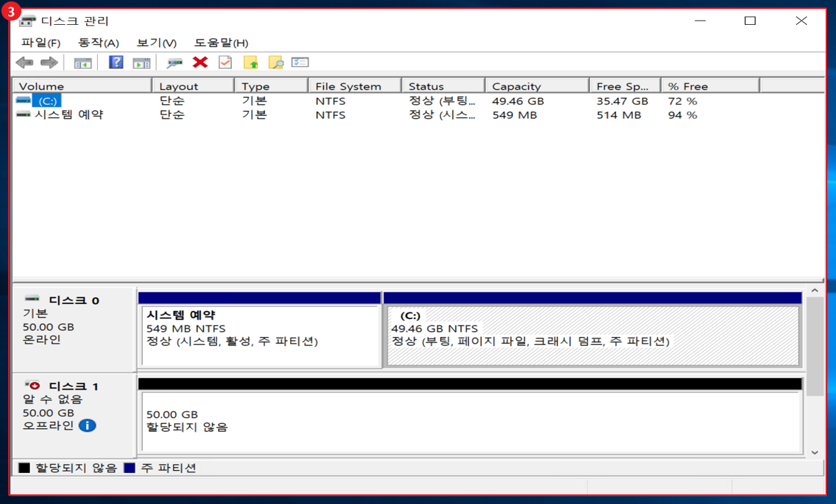Sort by the Status column header
Viewport: 836px width, 504px height.
(443, 86)
